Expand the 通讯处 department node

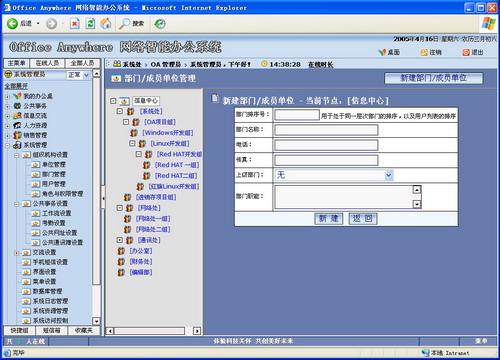tap(120, 240)
